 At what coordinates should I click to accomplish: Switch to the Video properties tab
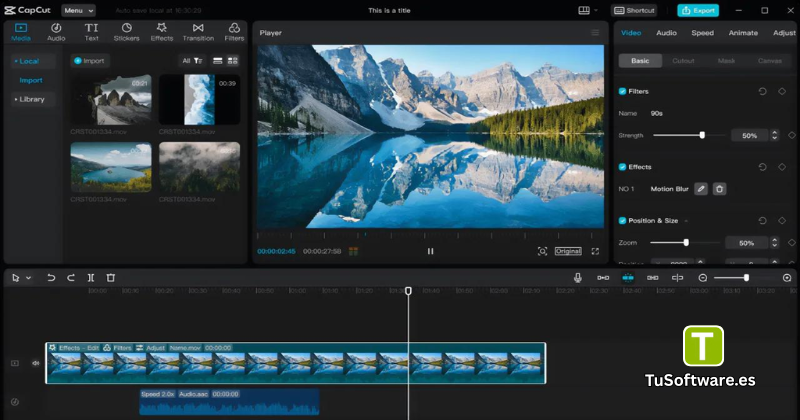[x=631, y=33]
